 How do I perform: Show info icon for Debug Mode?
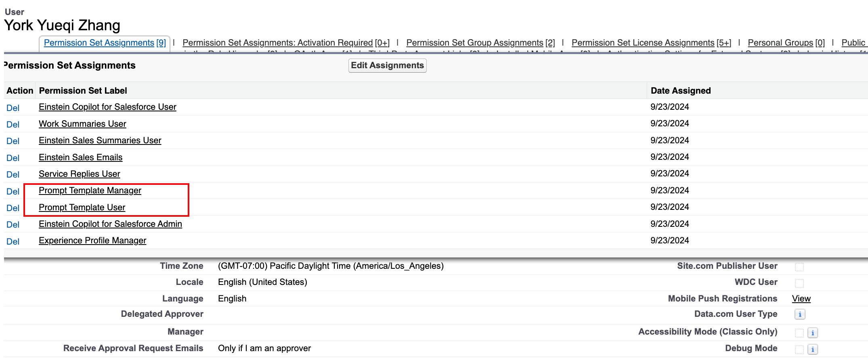813,349
